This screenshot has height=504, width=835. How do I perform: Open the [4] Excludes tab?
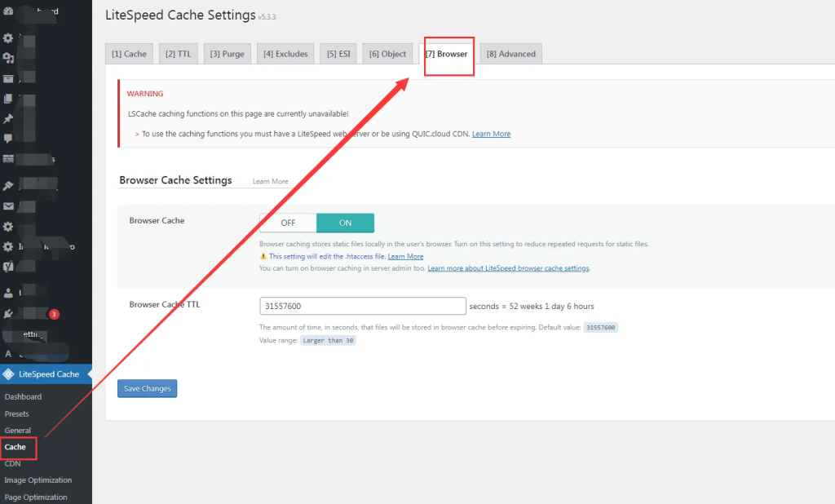click(x=285, y=54)
